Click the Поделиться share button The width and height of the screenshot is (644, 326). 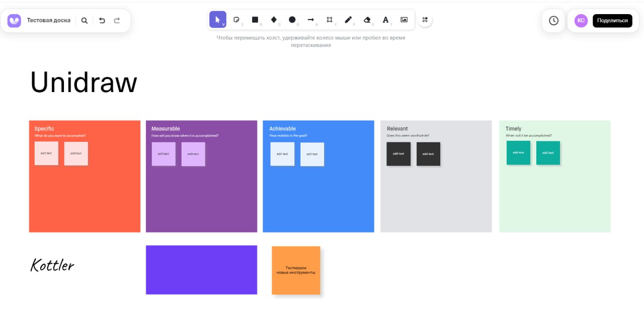click(x=612, y=21)
